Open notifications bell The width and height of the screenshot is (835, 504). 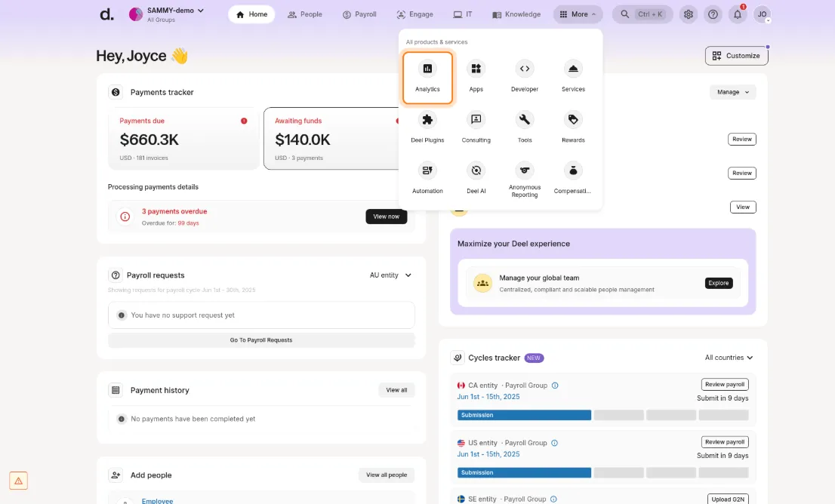pos(737,14)
